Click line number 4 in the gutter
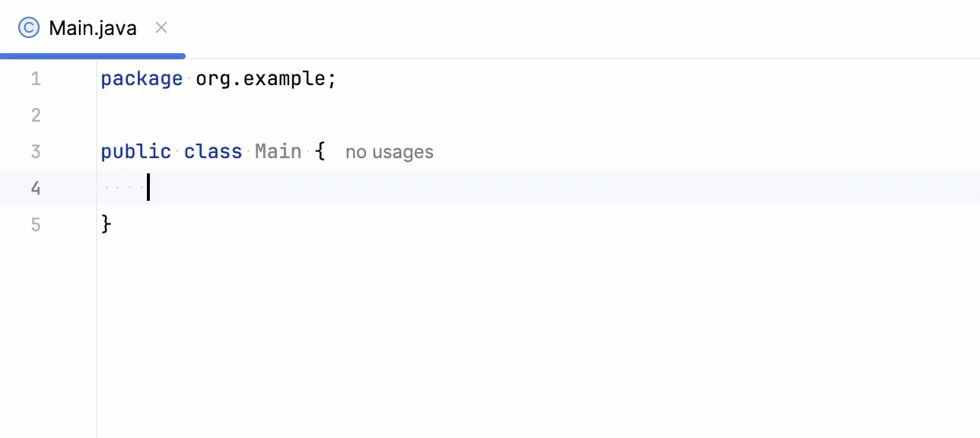The width and height of the screenshot is (980, 438). pyautogui.click(x=35, y=188)
